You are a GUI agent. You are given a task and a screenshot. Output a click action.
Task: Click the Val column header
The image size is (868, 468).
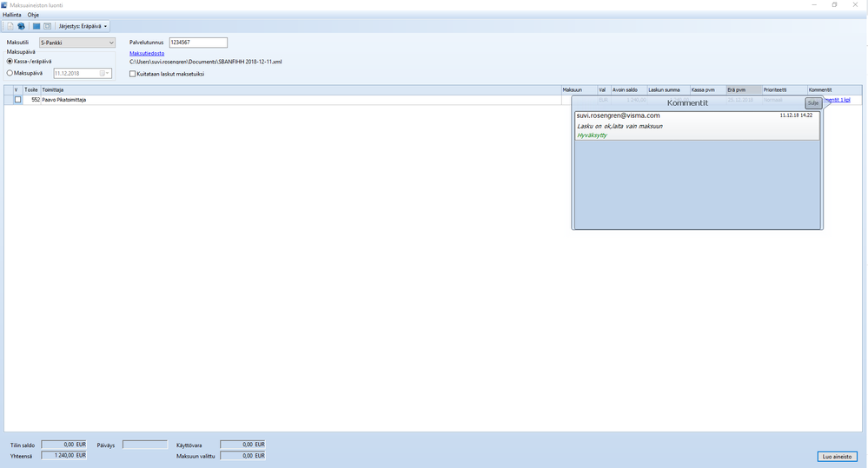(x=603, y=89)
